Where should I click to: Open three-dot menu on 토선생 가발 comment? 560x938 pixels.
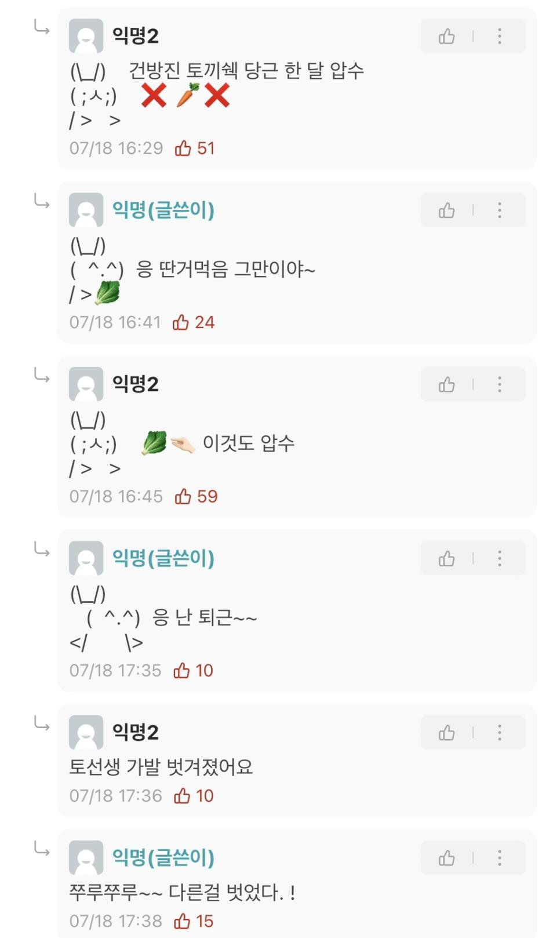point(499,733)
